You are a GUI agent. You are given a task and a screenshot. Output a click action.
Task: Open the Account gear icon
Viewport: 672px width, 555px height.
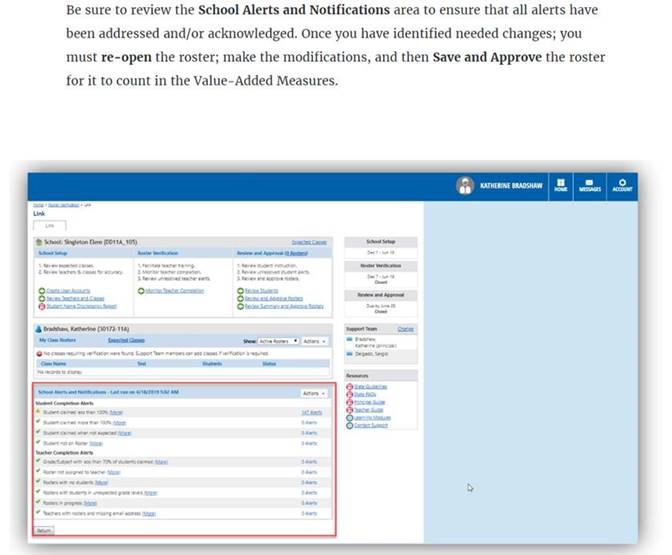(622, 186)
